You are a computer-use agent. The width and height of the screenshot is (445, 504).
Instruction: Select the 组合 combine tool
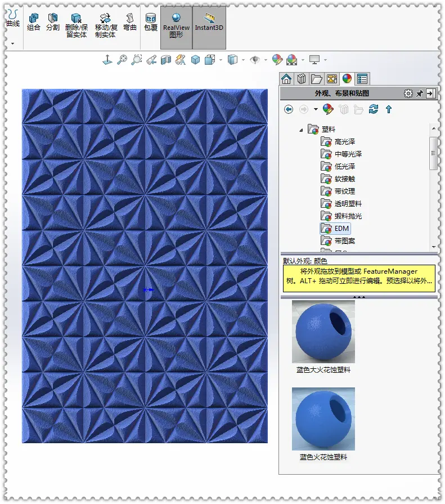point(34,22)
